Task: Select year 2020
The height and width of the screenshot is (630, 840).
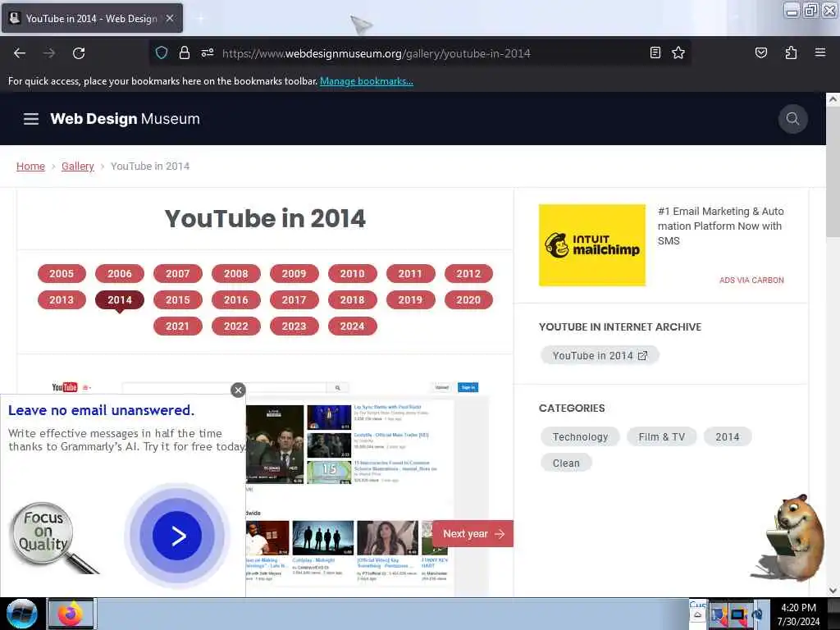Action: point(468,300)
